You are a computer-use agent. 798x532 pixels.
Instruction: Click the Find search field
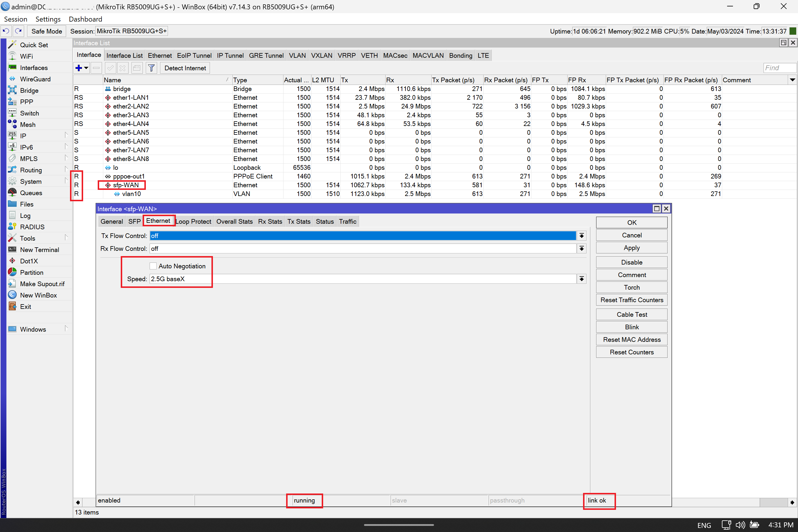[779, 68]
